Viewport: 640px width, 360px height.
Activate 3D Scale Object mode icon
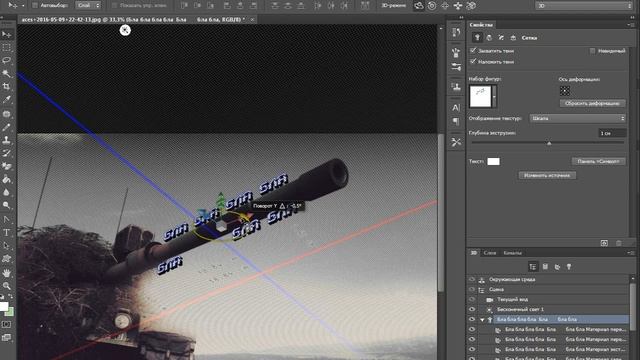[471, 6]
